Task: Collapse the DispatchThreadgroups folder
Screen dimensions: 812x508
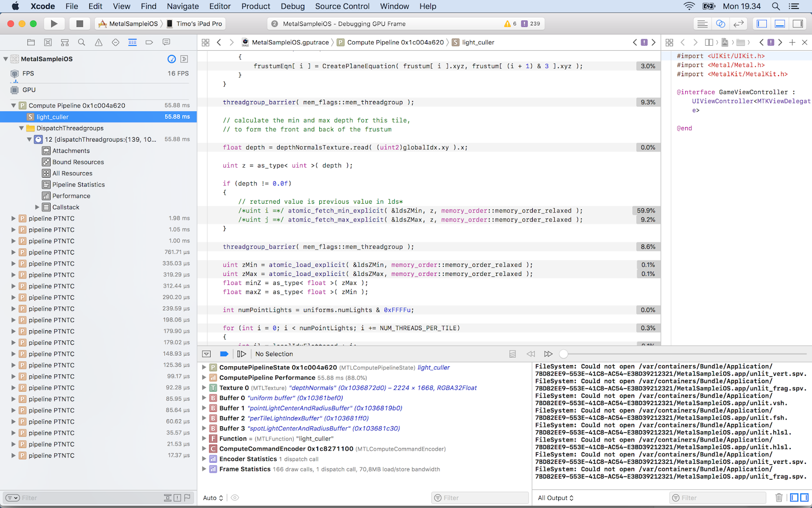Action: (x=21, y=129)
